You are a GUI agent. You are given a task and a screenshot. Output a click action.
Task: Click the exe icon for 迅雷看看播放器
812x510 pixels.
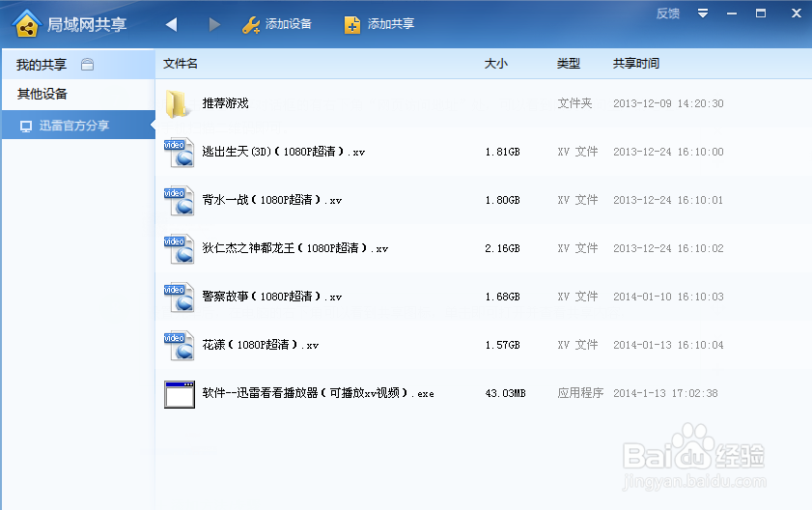coord(180,394)
